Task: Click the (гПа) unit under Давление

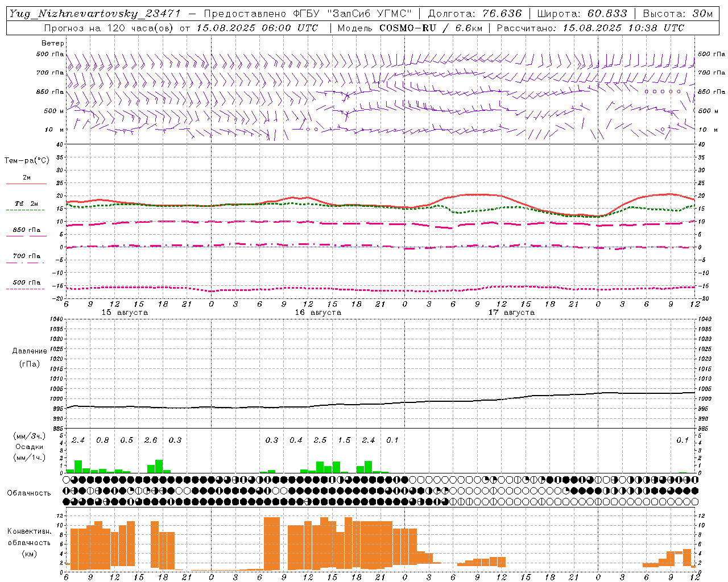Action: click(x=30, y=364)
